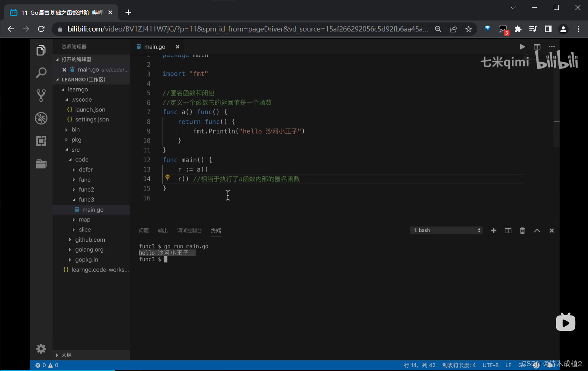Go back in browser history
588x371 pixels.
[x=11, y=29]
